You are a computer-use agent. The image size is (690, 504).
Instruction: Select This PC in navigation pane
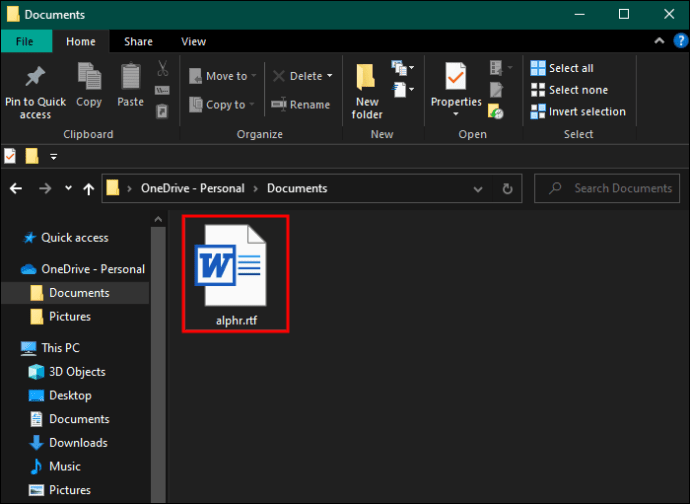click(50, 348)
